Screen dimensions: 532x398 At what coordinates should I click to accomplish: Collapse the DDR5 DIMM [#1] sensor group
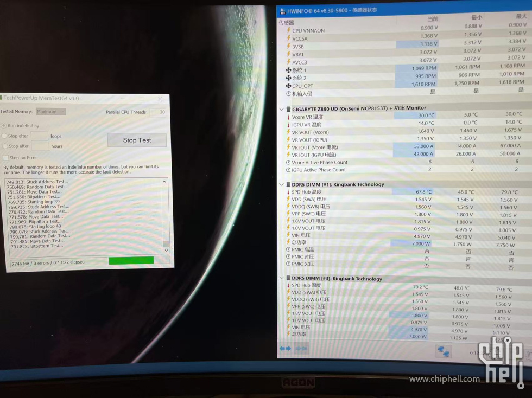(x=281, y=184)
